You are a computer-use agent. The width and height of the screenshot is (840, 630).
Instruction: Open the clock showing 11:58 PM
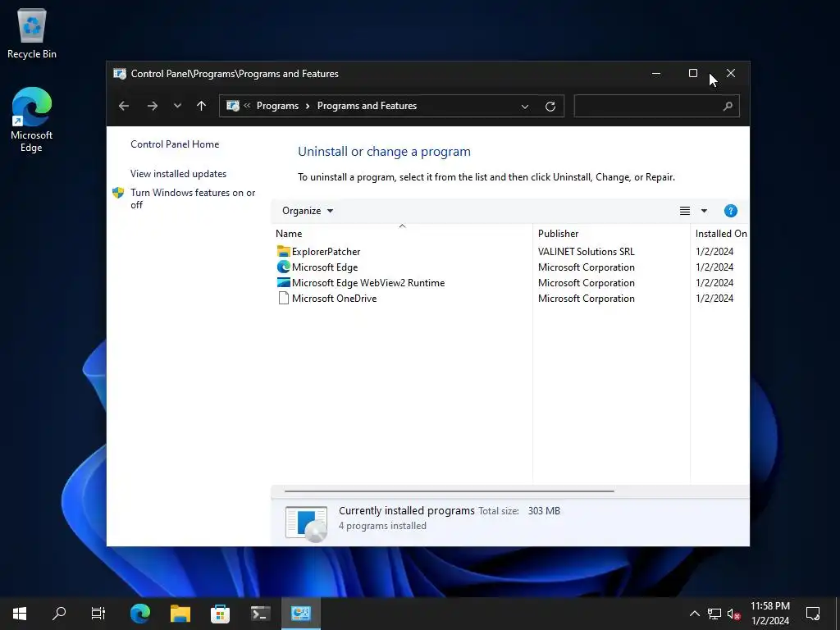[769, 614]
